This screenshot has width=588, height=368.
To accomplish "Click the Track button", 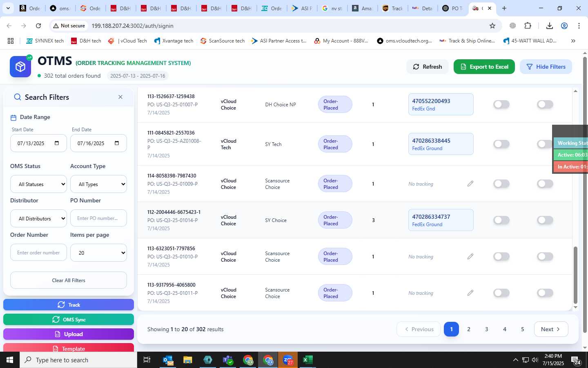I will (69, 305).
